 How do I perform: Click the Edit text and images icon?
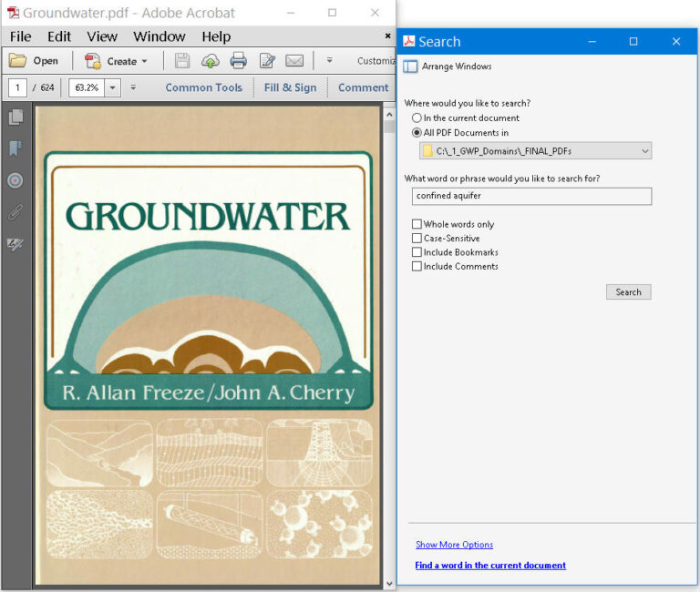pos(267,61)
